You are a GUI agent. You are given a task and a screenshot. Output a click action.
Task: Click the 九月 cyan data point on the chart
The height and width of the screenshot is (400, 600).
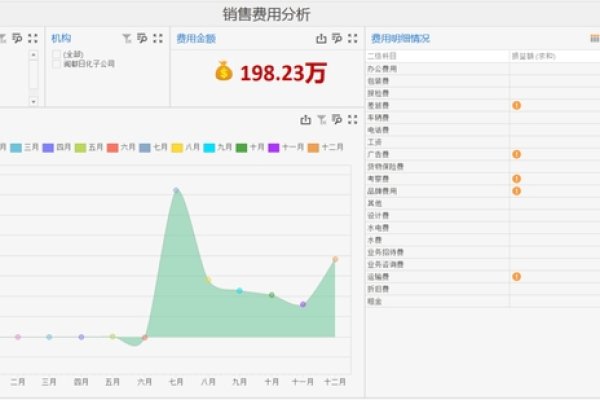(x=240, y=291)
